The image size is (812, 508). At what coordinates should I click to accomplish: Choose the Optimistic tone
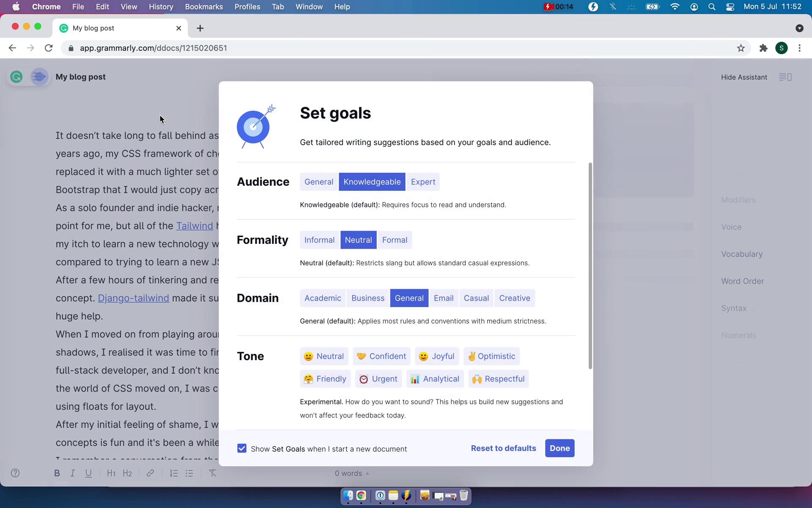tap(491, 356)
